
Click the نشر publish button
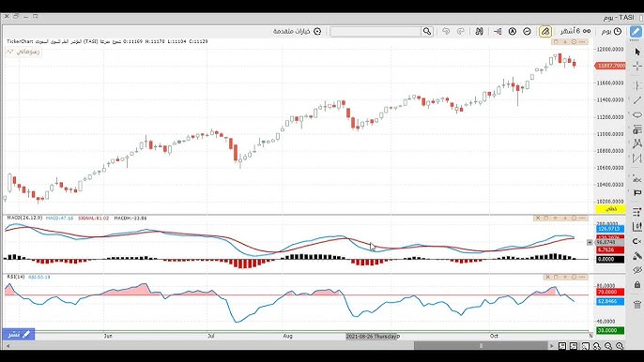(x=19, y=335)
